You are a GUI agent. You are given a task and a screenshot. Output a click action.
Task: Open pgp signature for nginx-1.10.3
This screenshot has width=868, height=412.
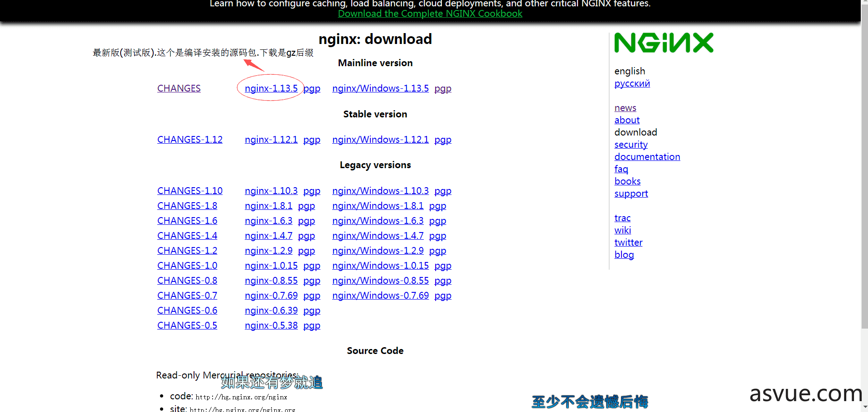point(312,191)
